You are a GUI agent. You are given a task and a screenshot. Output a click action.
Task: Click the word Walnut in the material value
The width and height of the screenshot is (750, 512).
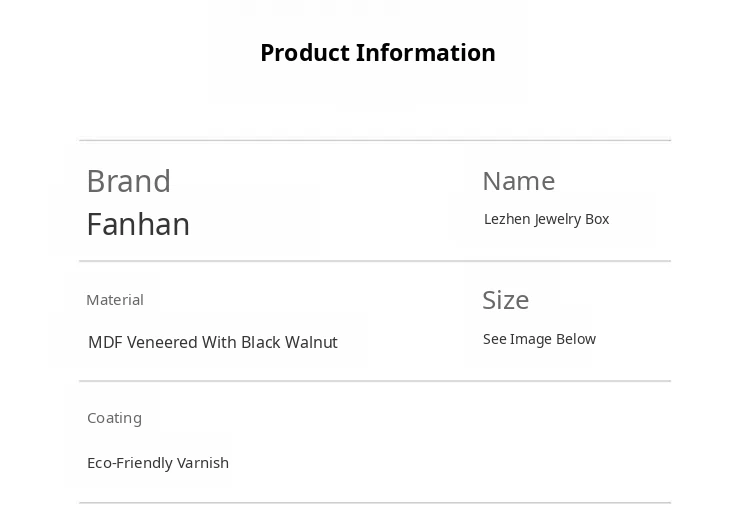[311, 342]
